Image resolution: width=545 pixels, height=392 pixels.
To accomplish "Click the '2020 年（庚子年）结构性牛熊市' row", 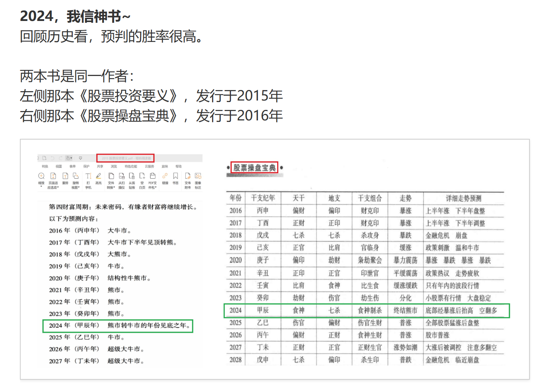I will [100, 278].
